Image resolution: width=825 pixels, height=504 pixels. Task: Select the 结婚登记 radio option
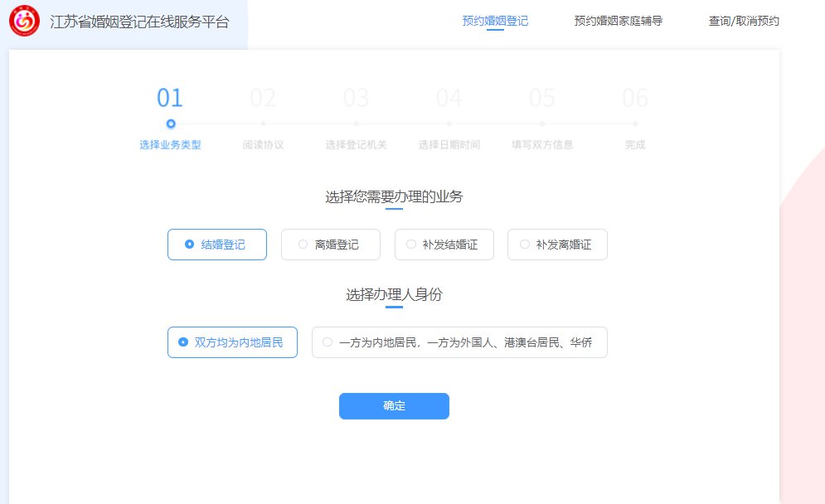click(x=217, y=245)
